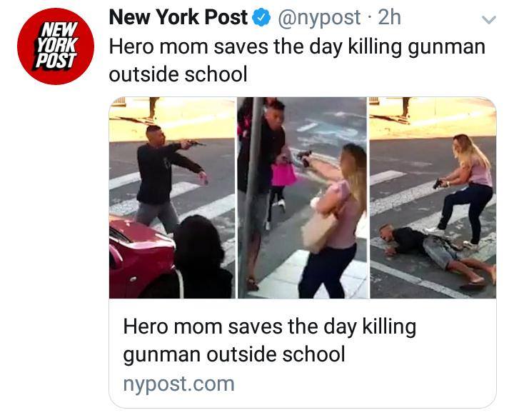The image size is (514, 420).
Task: Expand the tweet options chevron
Action: (489, 20)
